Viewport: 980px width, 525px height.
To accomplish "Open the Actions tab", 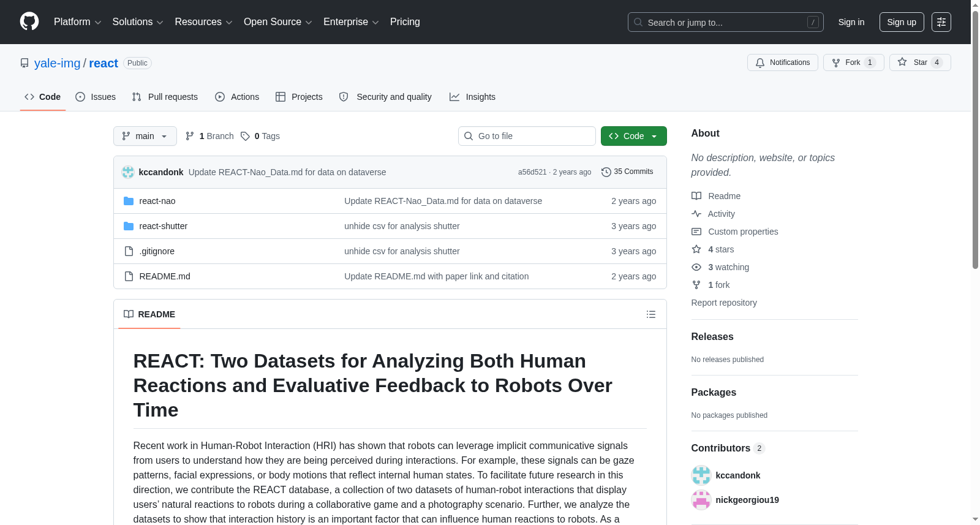I will pyautogui.click(x=237, y=97).
